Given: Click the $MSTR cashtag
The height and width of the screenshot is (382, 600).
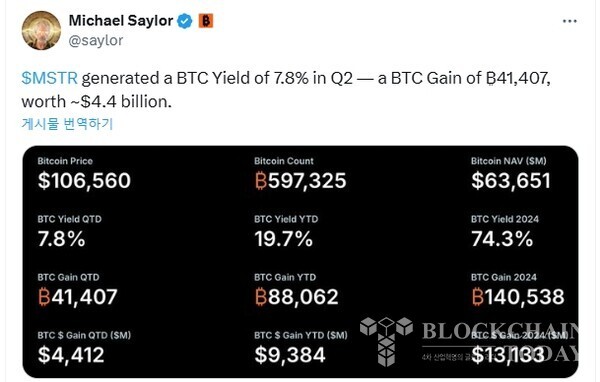Looking at the screenshot, I should point(50,78).
